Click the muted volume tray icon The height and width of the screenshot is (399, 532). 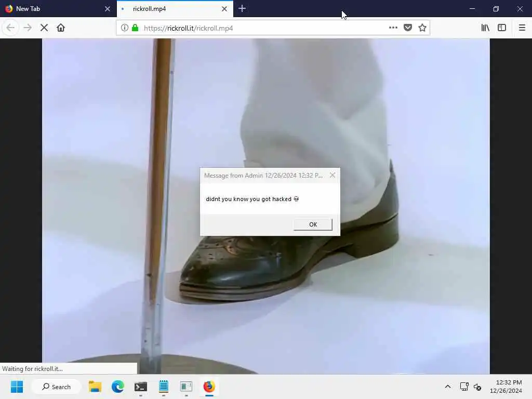pyautogui.click(x=477, y=387)
